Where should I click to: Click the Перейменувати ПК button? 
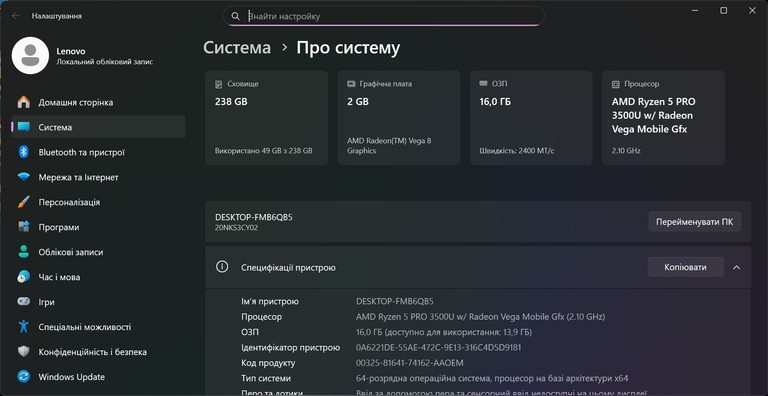[x=695, y=222]
